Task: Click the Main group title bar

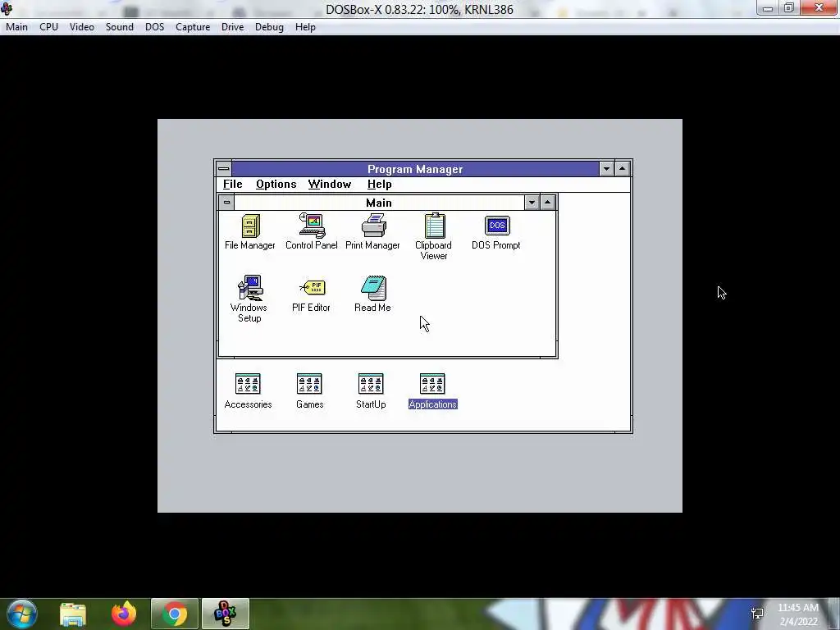Action: [x=379, y=203]
